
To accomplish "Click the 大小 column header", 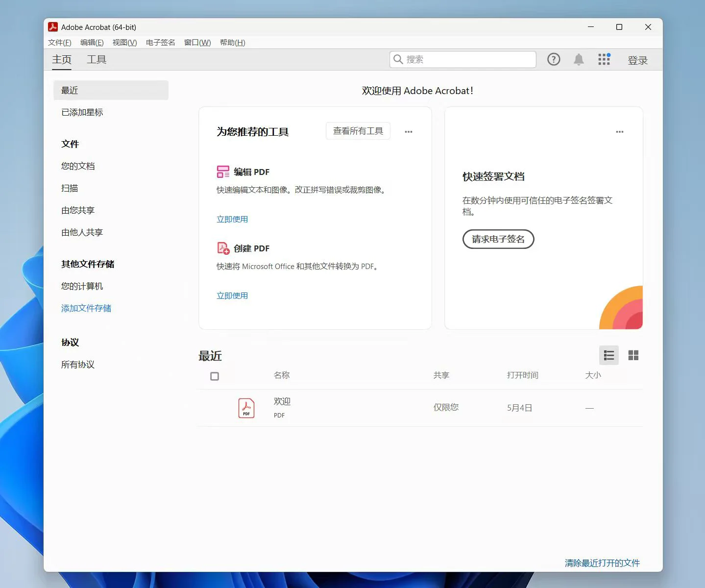I will tap(593, 375).
